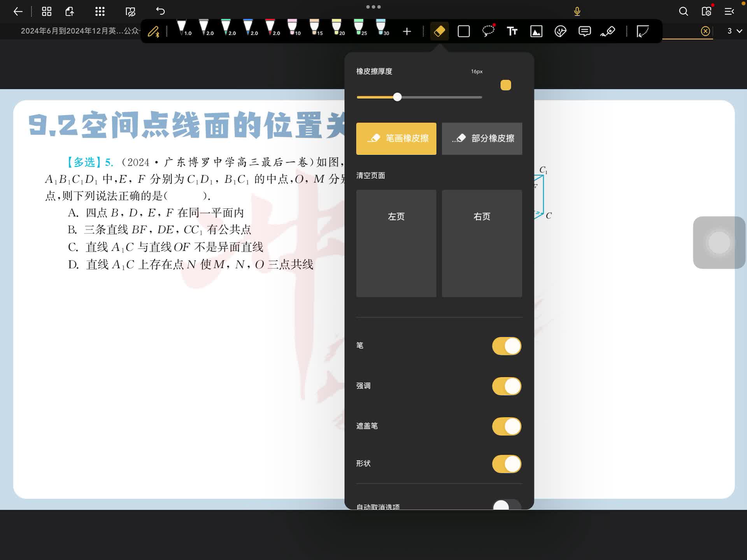Viewport: 747px width, 560px height.
Task: Turn off the 强调 toggle
Action: tap(506, 386)
